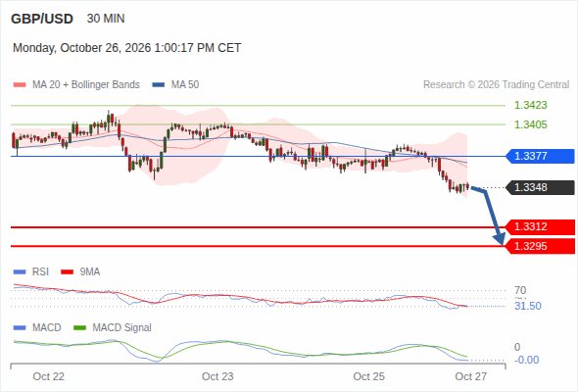Click the Oct 22 date axis label
The width and height of the screenshot is (578, 392).
pos(49,376)
